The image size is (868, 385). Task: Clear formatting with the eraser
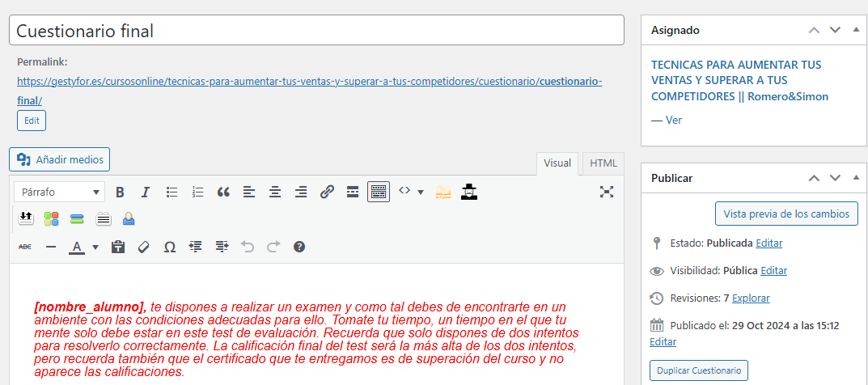point(143,247)
